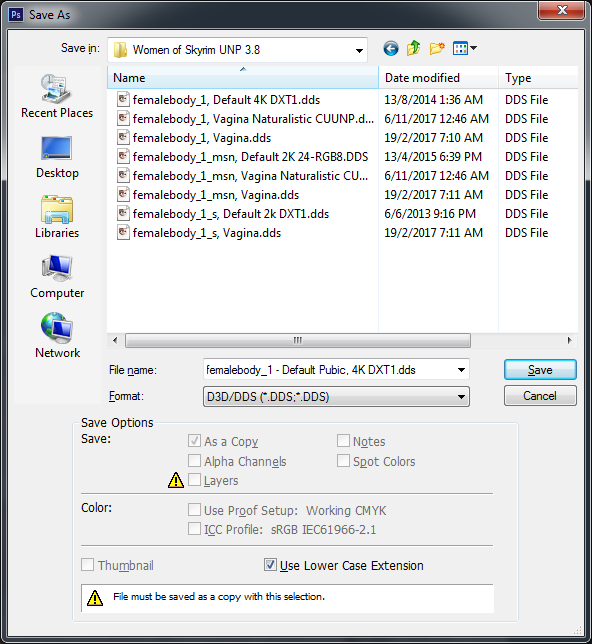Enable Thumbnail checkbox
Screen dimensions: 592x644
point(88,565)
